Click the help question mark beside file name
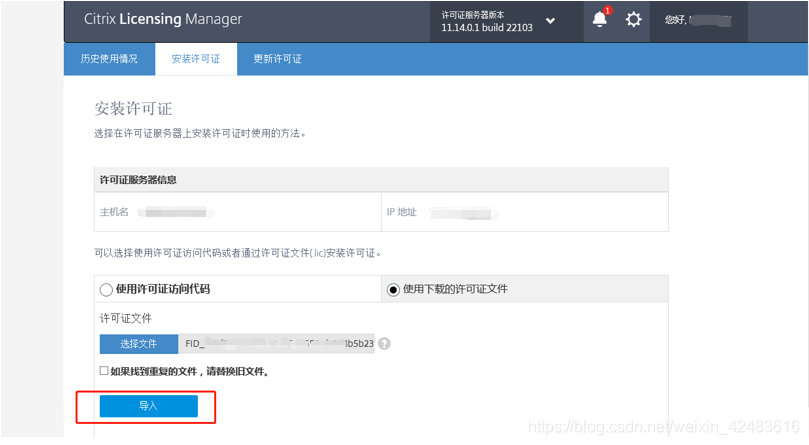 tap(384, 344)
